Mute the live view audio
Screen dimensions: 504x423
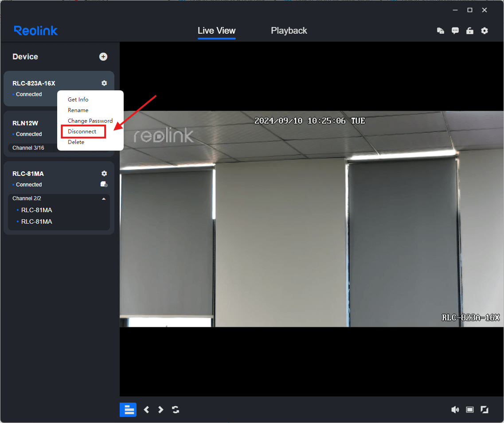(x=455, y=410)
